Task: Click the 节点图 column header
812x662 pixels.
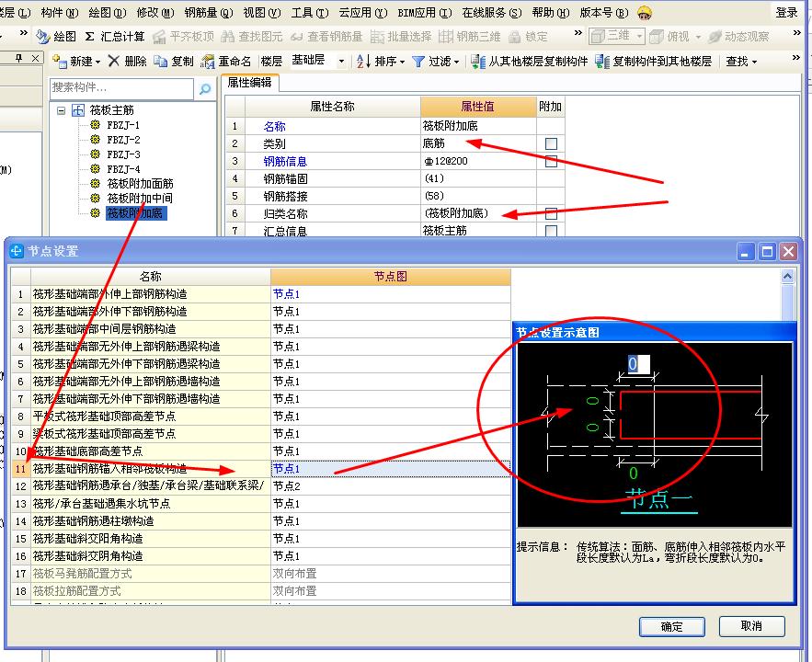Action: [391, 277]
